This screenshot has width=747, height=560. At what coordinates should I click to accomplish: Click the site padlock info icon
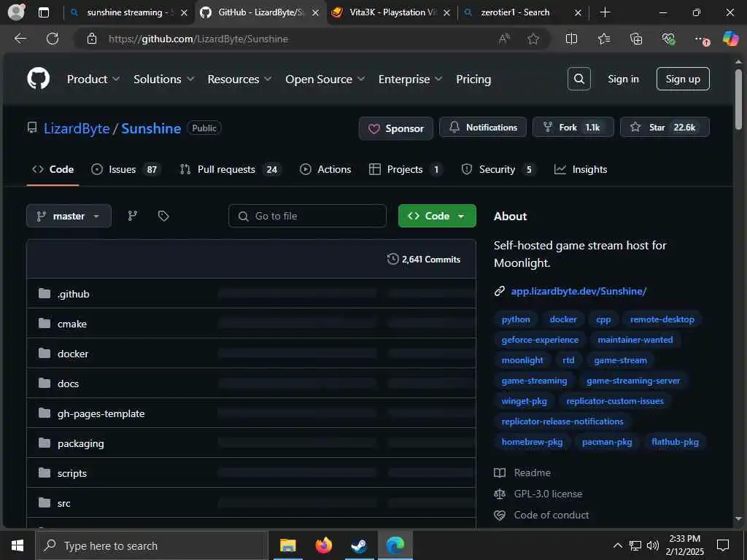pos(92,39)
